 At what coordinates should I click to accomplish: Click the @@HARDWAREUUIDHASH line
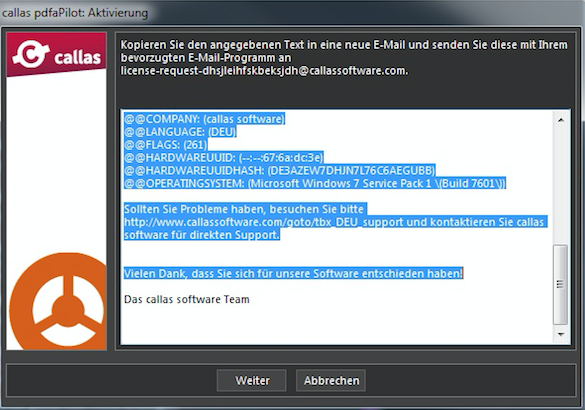coord(279,170)
